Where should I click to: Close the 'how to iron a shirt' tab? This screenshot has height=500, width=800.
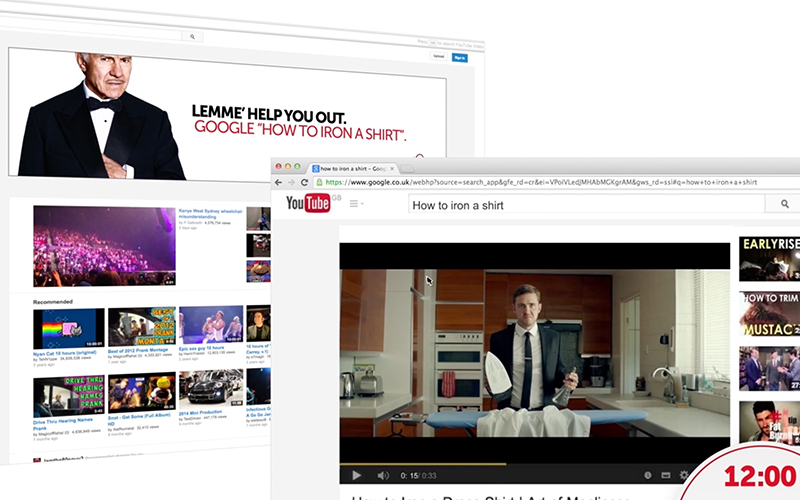coord(392,168)
